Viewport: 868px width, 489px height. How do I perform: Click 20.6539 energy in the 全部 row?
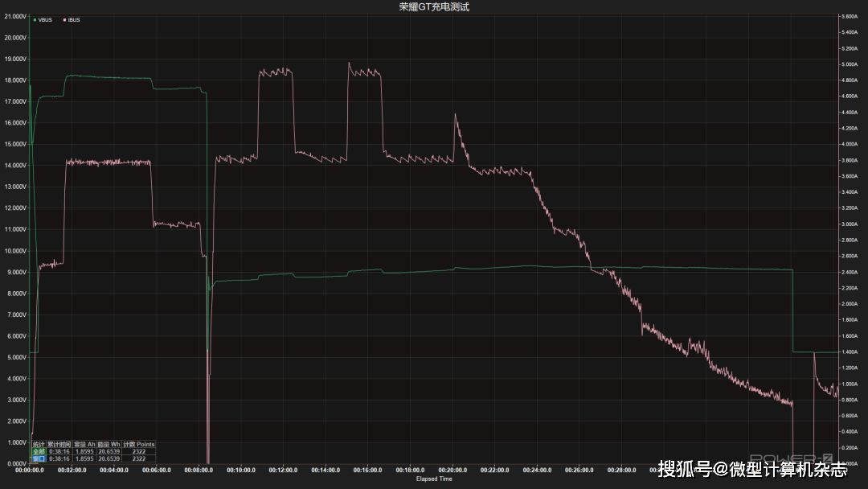(109, 452)
